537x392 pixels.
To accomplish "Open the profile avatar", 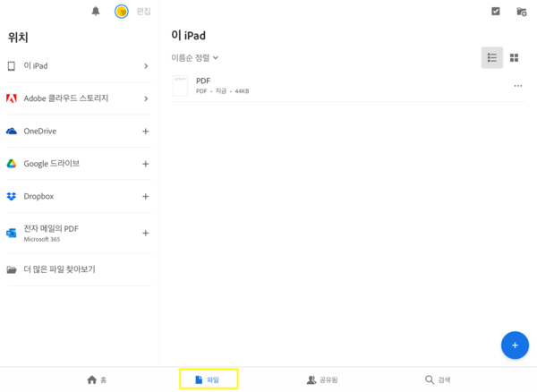I will (x=122, y=12).
